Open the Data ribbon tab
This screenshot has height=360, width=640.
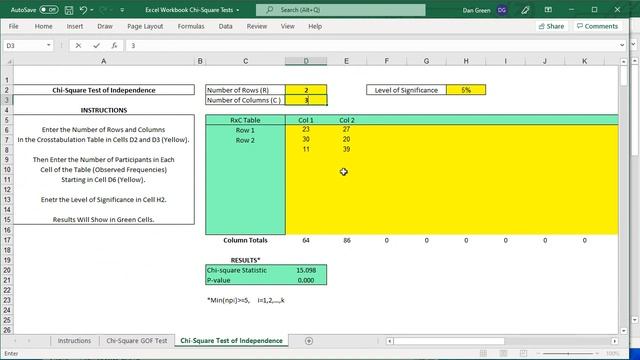(225, 26)
